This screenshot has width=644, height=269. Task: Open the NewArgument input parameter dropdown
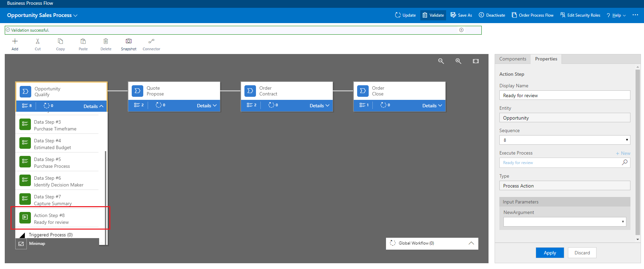coord(565,222)
